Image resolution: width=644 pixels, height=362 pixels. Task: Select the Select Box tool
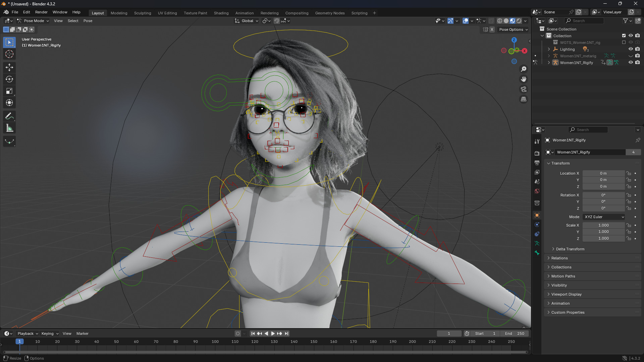click(x=9, y=42)
